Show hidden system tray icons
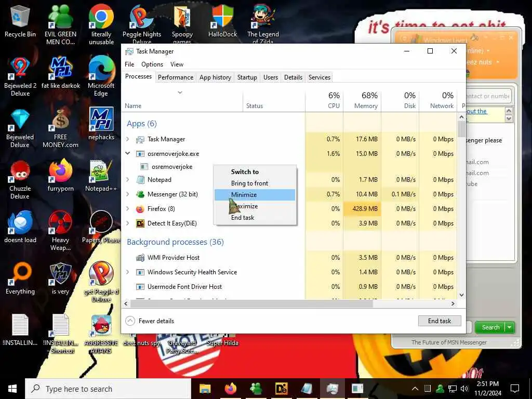The height and width of the screenshot is (399, 532). point(415,389)
